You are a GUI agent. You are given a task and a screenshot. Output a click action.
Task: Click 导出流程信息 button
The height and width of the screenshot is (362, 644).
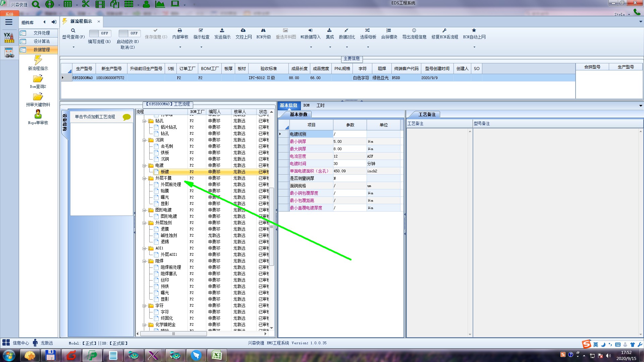[414, 37]
